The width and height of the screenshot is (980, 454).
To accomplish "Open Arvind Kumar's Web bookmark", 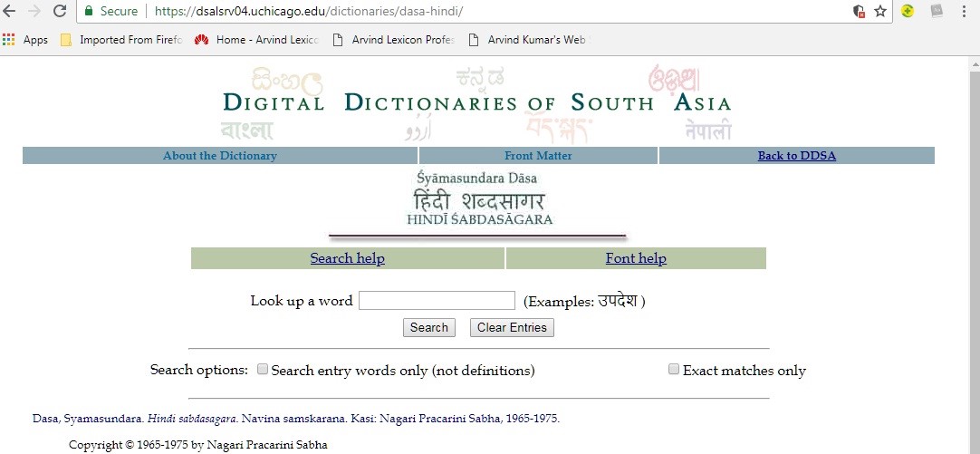I will [x=529, y=40].
